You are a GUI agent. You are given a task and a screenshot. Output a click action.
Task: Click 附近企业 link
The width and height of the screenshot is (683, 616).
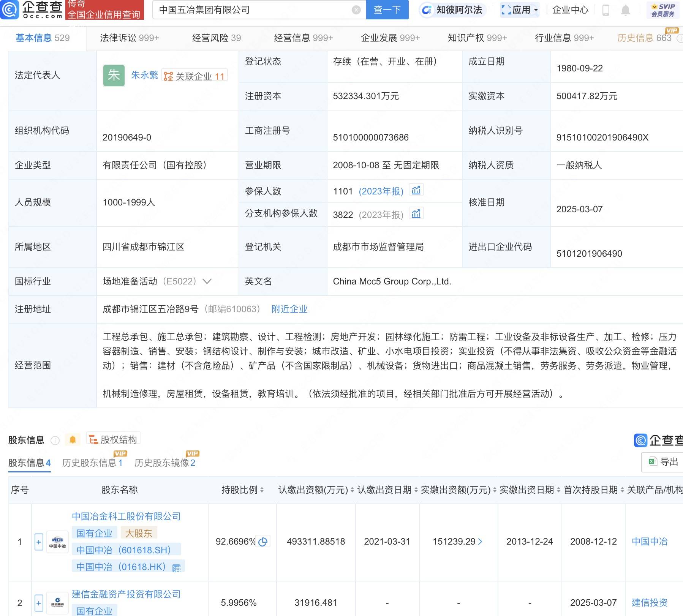(x=289, y=309)
